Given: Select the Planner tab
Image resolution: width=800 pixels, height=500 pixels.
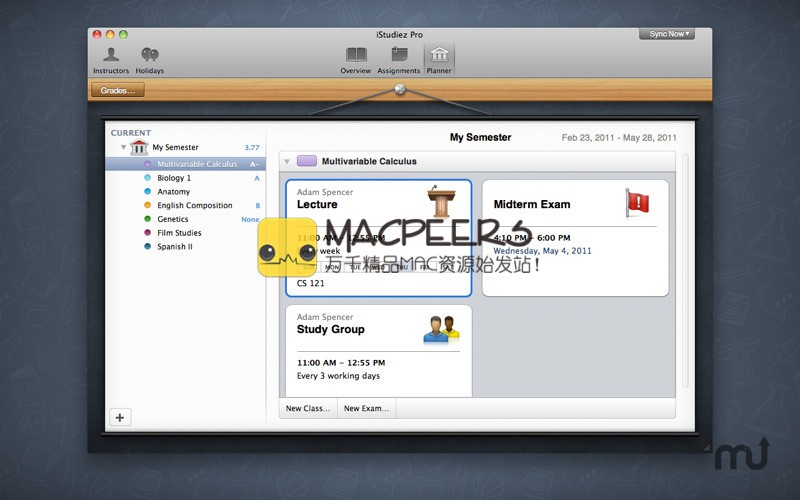Looking at the screenshot, I should (439, 60).
